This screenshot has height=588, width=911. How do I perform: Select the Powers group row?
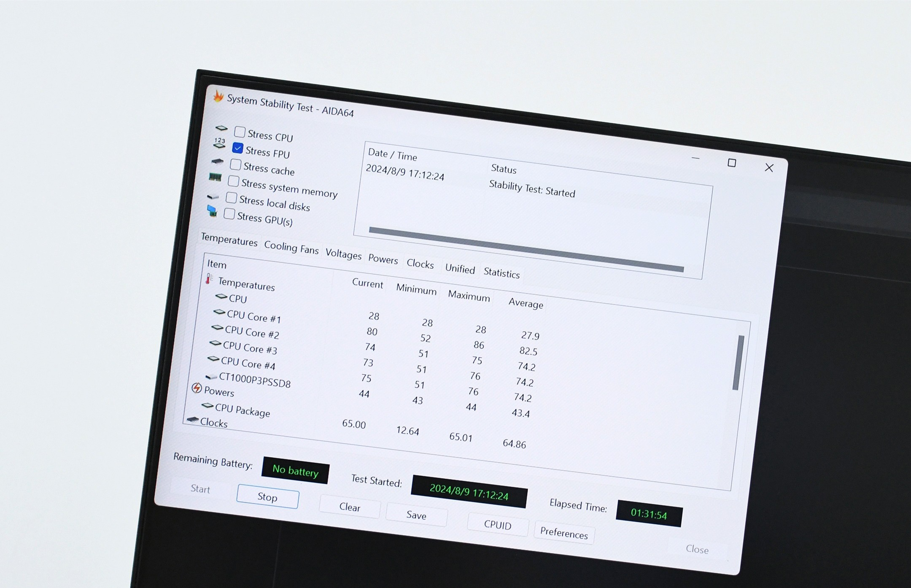tap(219, 391)
